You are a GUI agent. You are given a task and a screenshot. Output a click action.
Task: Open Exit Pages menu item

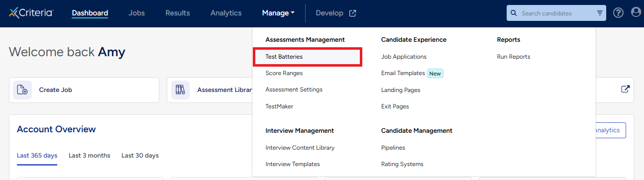[395, 106]
